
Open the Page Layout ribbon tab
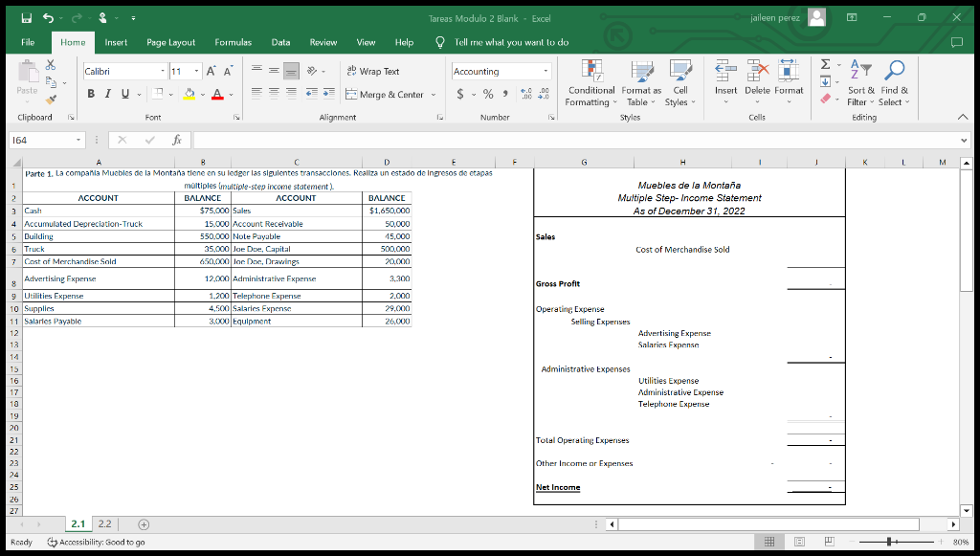pyautogui.click(x=170, y=42)
